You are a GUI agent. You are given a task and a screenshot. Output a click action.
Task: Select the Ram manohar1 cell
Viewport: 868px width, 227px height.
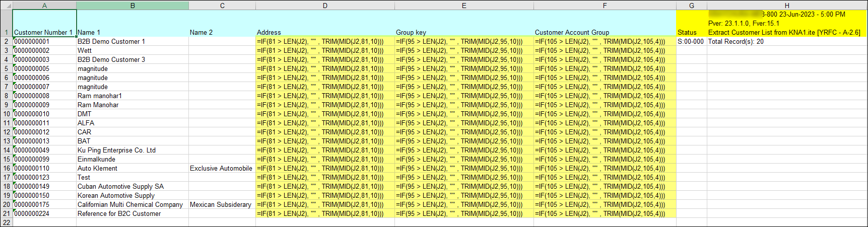132,96
